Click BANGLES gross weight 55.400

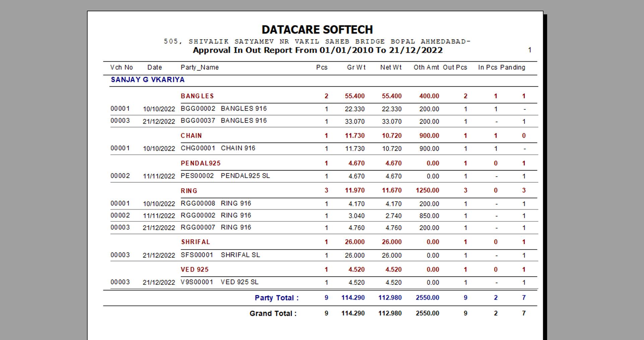pyautogui.click(x=355, y=96)
